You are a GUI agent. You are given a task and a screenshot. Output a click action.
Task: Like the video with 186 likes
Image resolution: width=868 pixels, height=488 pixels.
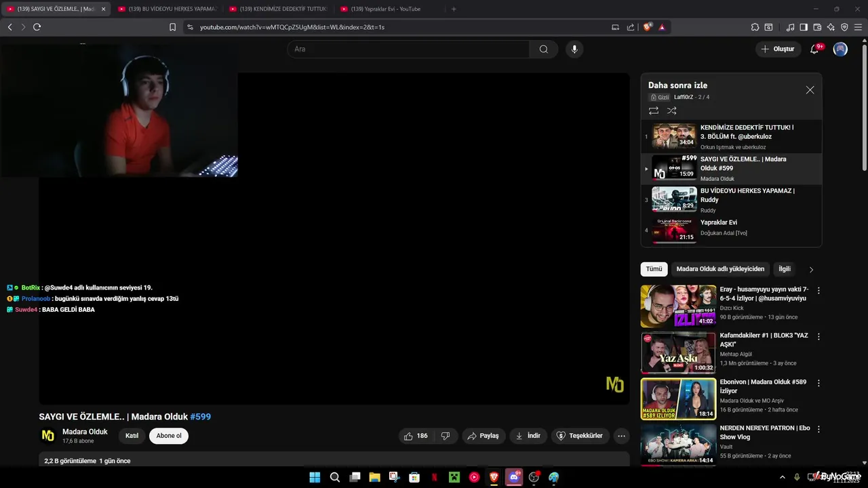click(x=416, y=436)
